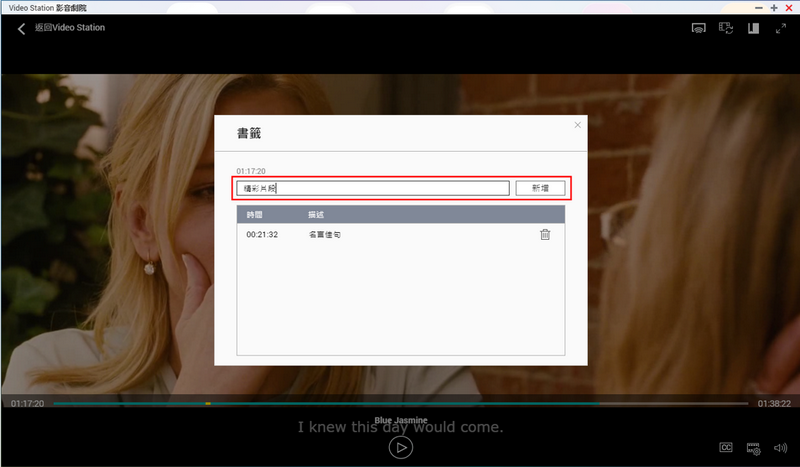The height and width of the screenshot is (467, 800).
Task: Jump to bookmark time 00:21:32
Action: tap(262, 235)
